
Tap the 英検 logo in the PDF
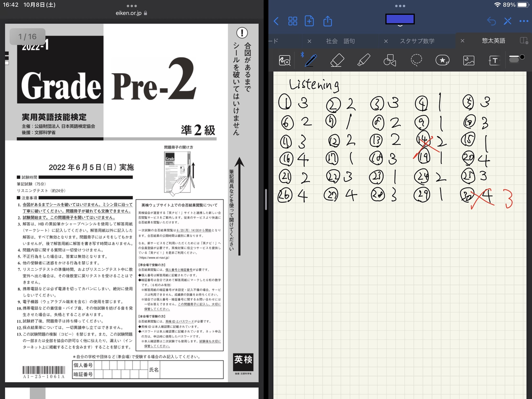(x=243, y=361)
